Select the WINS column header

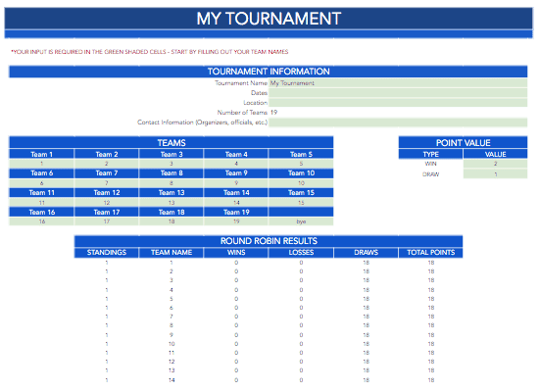[x=236, y=253]
